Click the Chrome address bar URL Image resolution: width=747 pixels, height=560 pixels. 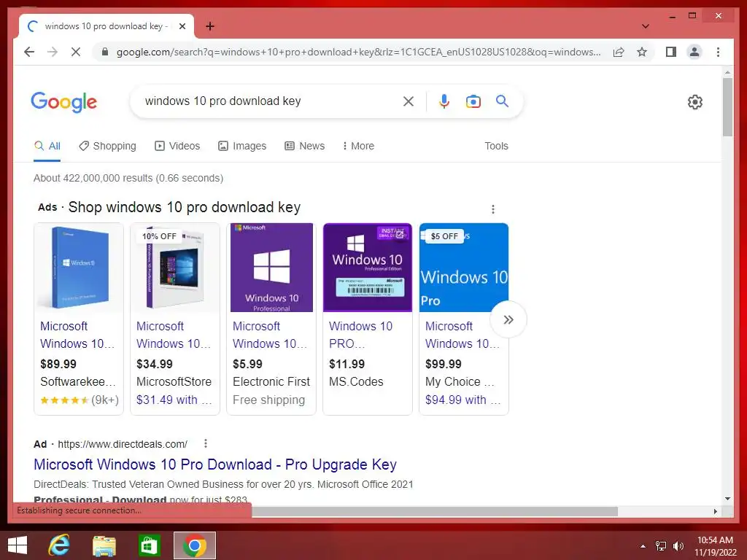point(358,52)
